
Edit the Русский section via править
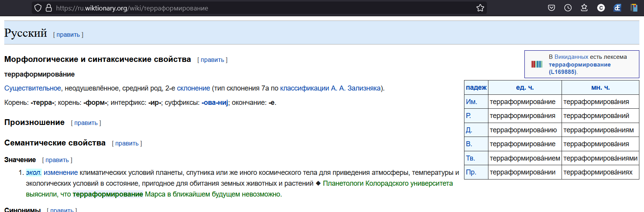coord(68,34)
